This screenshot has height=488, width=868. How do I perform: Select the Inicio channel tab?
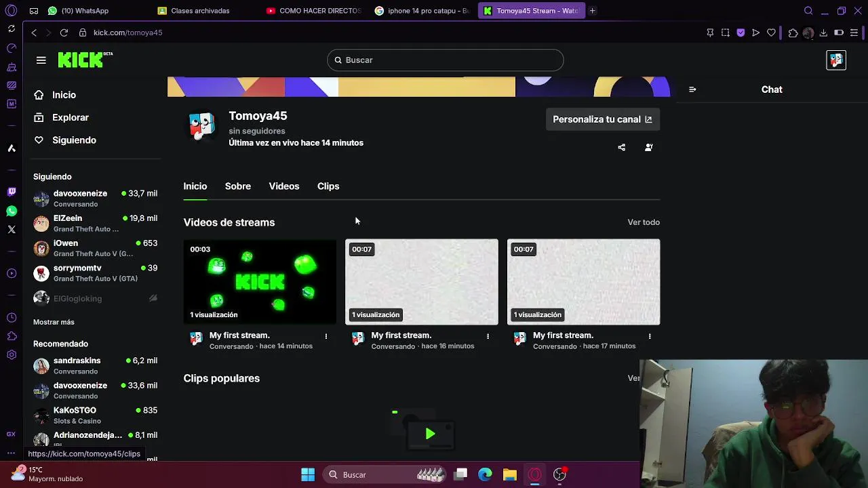(x=195, y=186)
